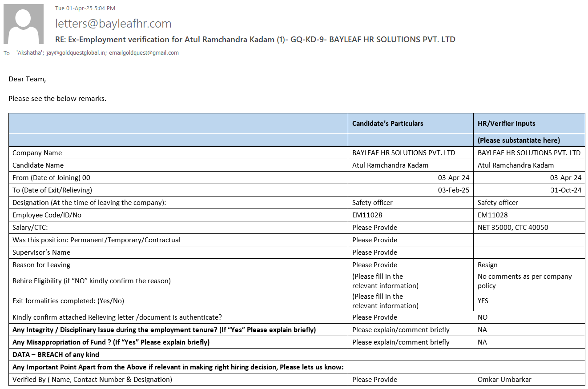
Task: Select EM11028 in Candidate's Particulars column
Action: click(367, 215)
